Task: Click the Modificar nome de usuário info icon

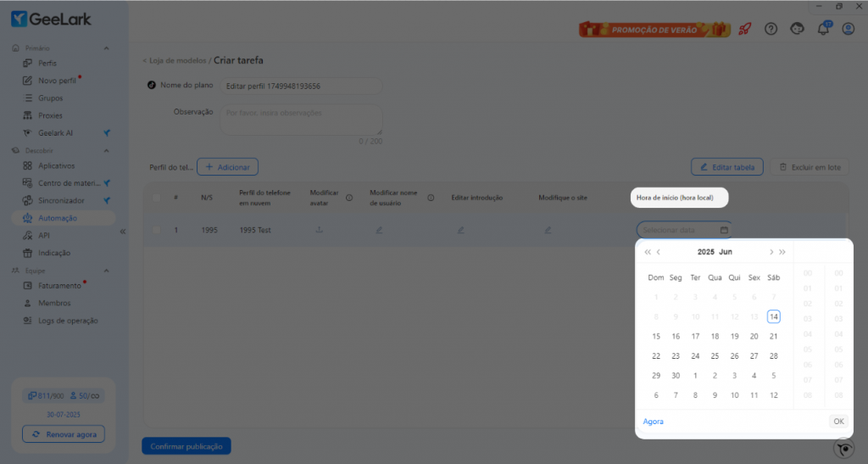Action: tap(431, 198)
